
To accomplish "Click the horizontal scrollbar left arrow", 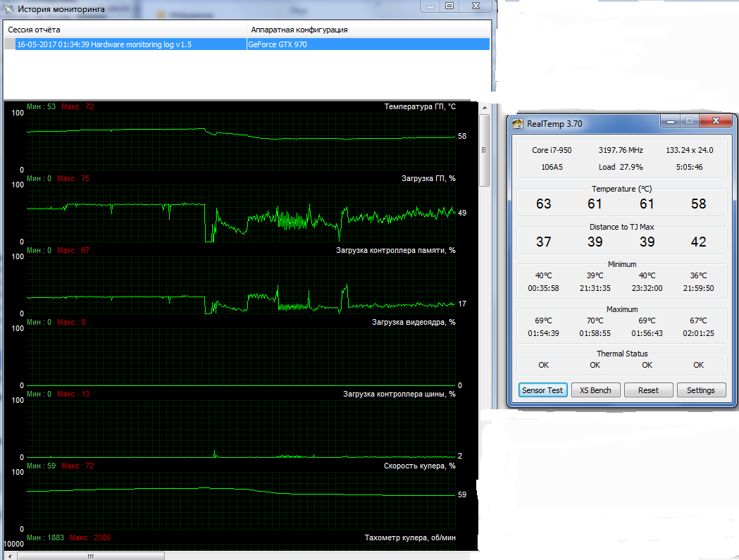I will pyautogui.click(x=10, y=556).
